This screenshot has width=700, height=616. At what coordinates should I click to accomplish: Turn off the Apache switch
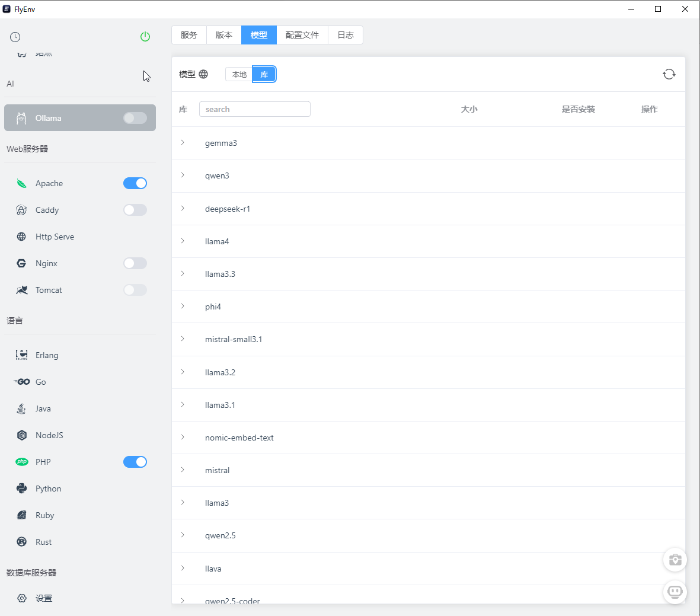click(x=135, y=183)
